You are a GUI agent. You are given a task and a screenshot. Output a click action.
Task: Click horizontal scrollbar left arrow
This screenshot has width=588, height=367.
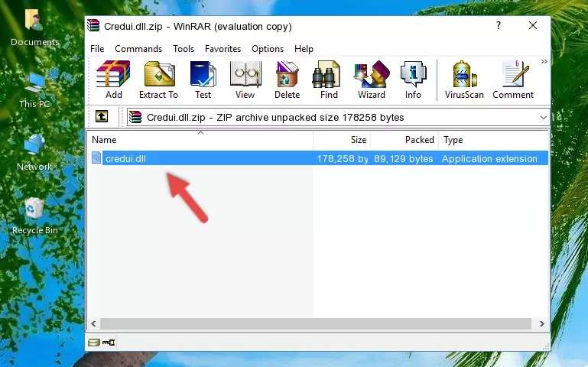coord(93,323)
